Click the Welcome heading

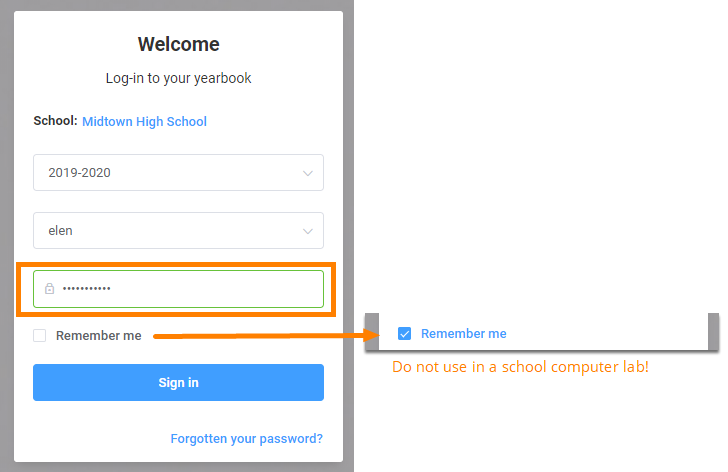point(178,45)
